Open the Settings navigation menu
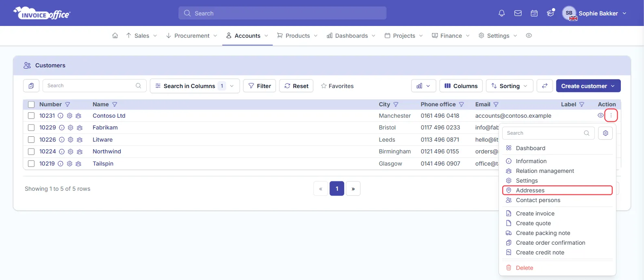The image size is (644, 280). (498, 36)
